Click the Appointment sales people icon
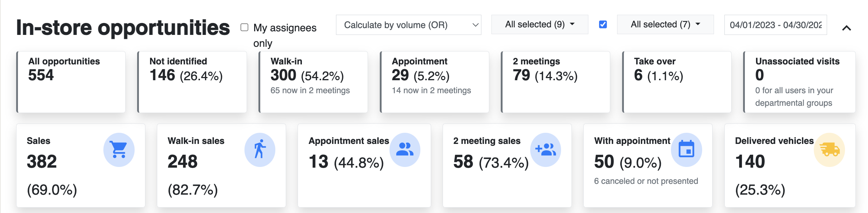Image resolution: width=868 pixels, height=213 pixels. tap(405, 150)
